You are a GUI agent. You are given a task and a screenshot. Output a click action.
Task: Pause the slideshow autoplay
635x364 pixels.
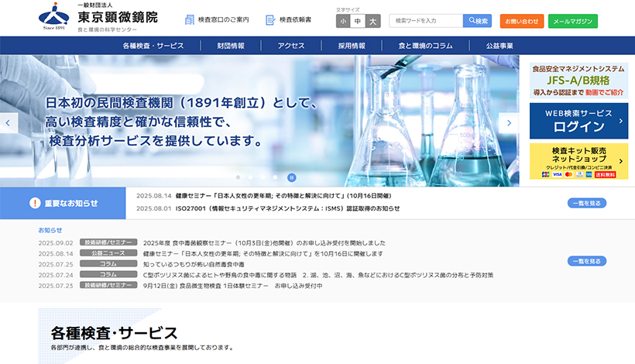(292, 177)
